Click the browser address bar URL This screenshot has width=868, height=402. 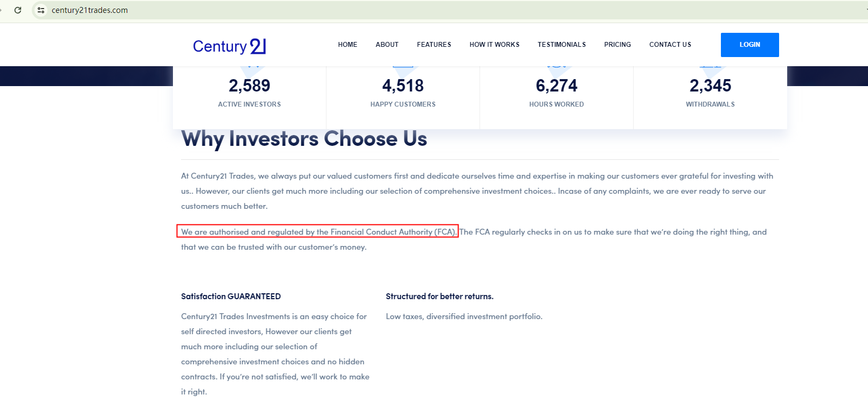tap(90, 10)
